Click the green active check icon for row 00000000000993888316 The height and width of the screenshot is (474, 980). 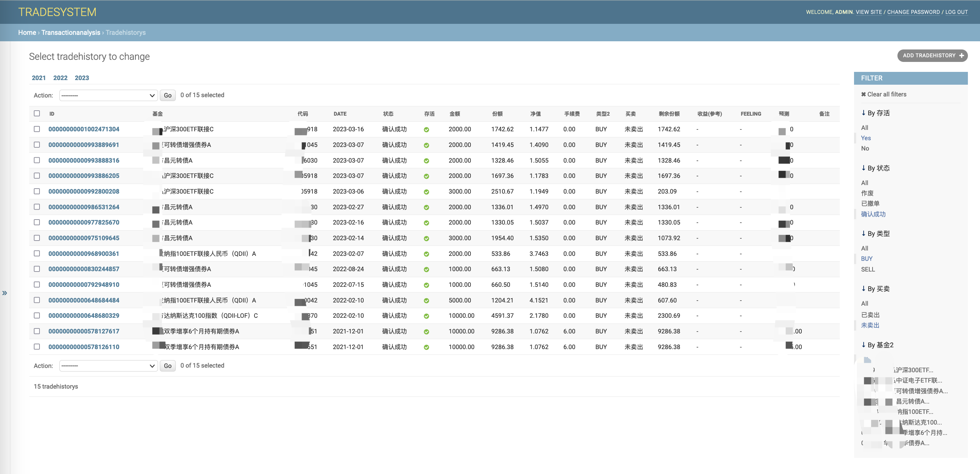click(426, 161)
